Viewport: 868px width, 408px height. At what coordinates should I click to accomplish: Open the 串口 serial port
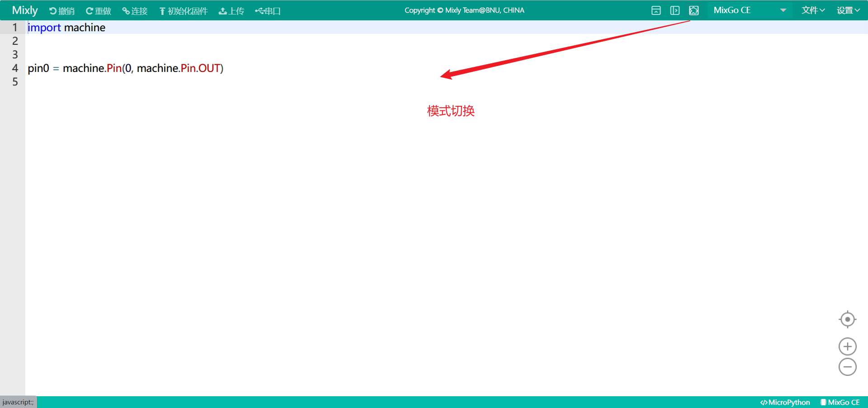(268, 11)
